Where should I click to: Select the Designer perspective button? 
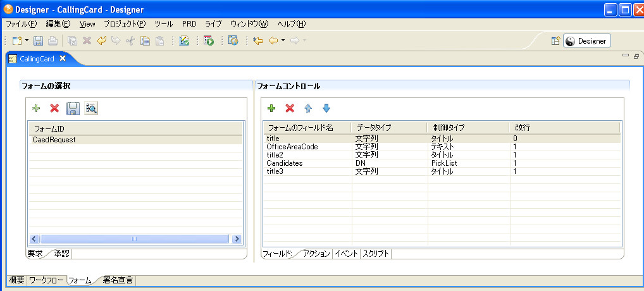point(587,40)
